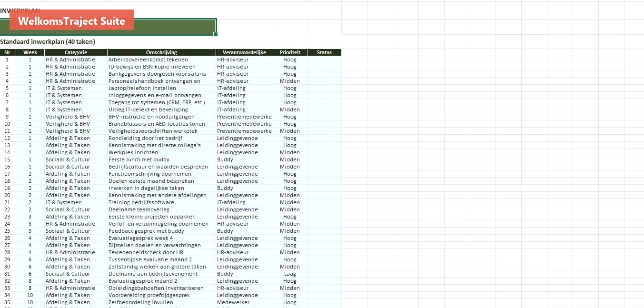644x308 pixels.
Task: Select the 'Standaard inwerkplan (40 taken)' heading
Action: click(48, 41)
